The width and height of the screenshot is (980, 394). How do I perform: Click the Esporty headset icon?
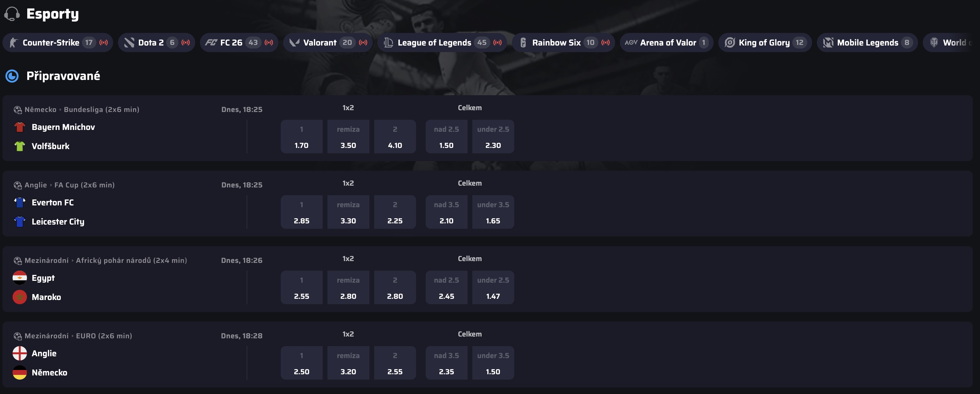(12, 14)
